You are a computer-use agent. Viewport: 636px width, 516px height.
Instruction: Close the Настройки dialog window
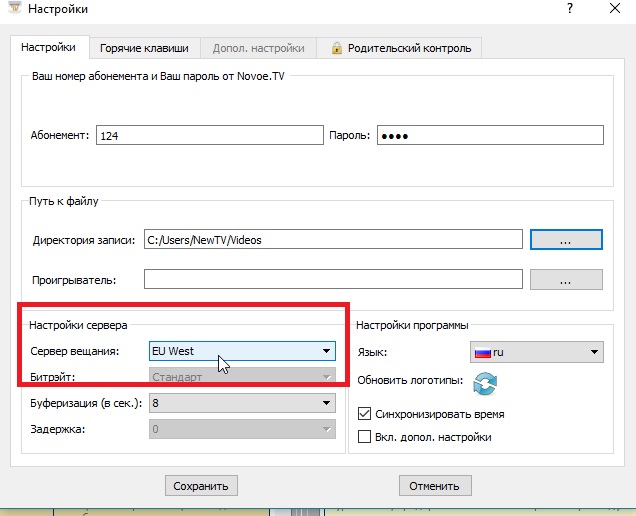pyautogui.click(x=615, y=8)
